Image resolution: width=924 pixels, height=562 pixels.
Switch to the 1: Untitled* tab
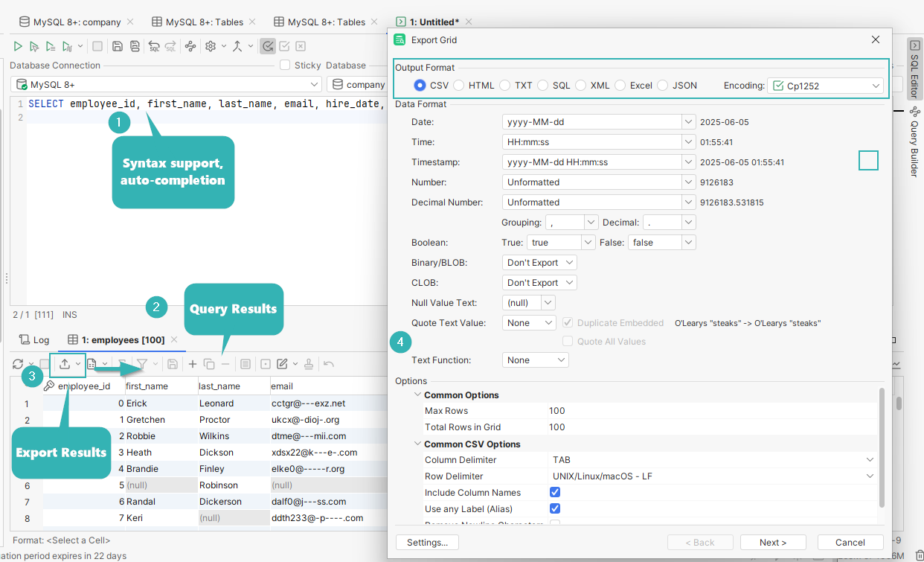coord(434,22)
